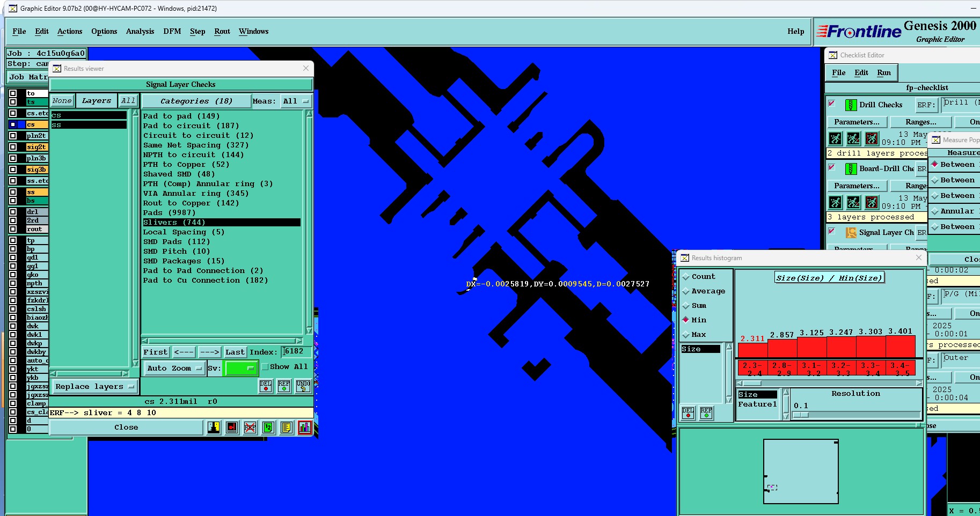The width and height of the screenshot is (980, 516).
Task: Click the DEL icon in Results histogram
Action: point(688,412)
